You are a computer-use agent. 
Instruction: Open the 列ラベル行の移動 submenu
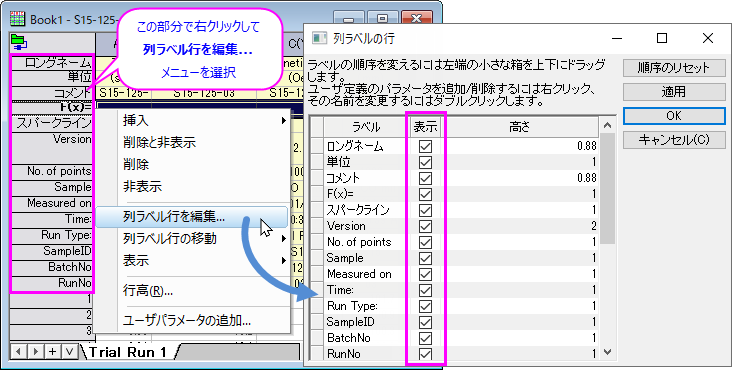pos(191,238)
